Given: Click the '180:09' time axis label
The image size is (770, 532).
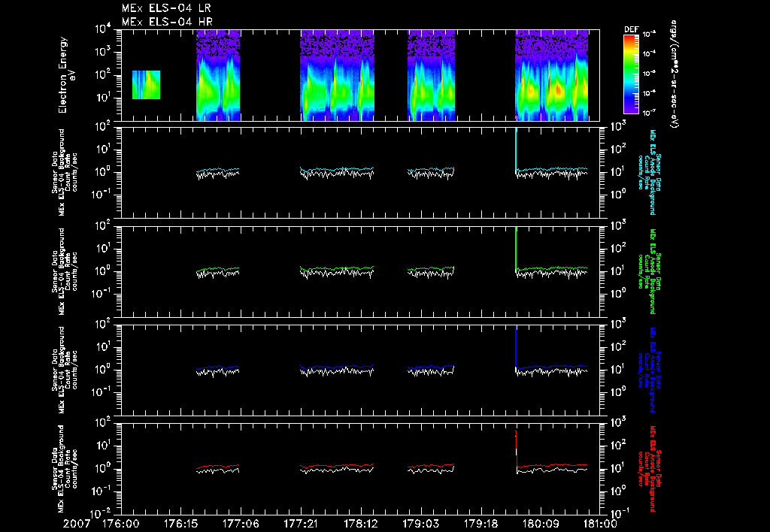Looking at the screenshot, I should pyautogui.click(x=540, y=524).
